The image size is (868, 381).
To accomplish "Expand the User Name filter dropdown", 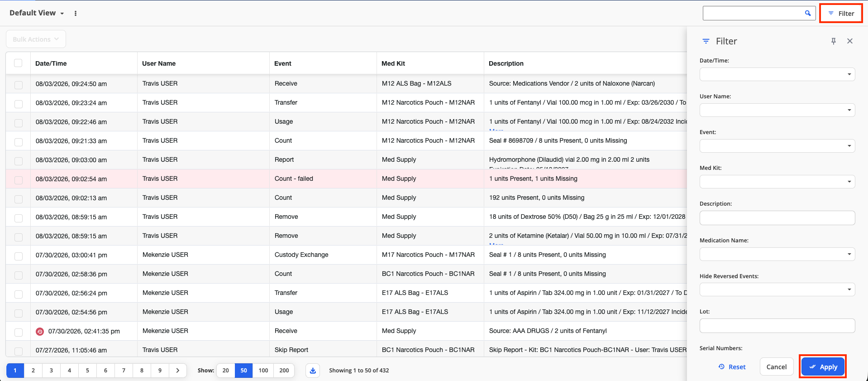I will 777,110.
